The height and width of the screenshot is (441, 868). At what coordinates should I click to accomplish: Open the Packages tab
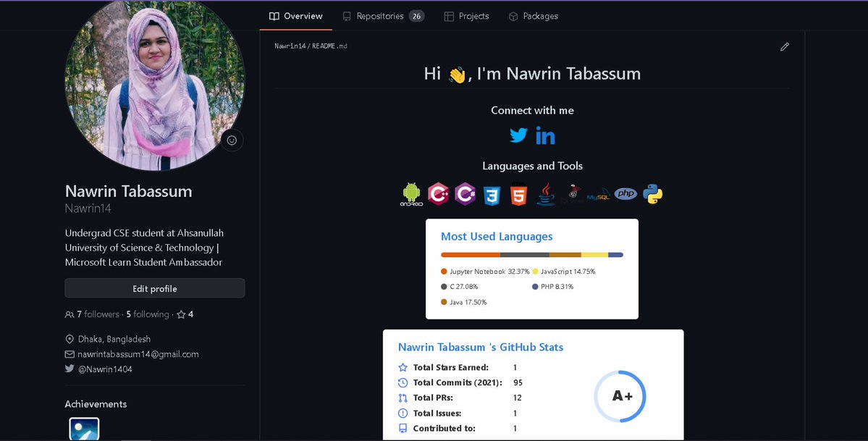533,16
